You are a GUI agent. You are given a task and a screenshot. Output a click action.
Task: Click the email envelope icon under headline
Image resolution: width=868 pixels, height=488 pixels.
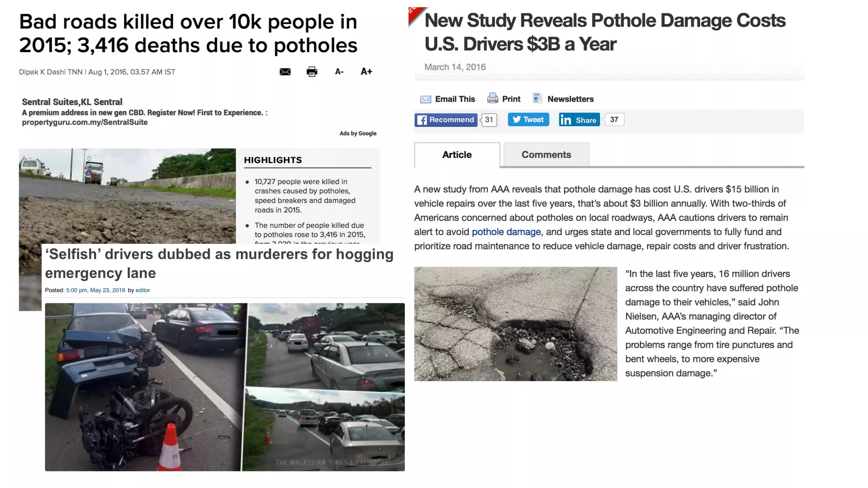pyautogui.click(x=285, y=72)
